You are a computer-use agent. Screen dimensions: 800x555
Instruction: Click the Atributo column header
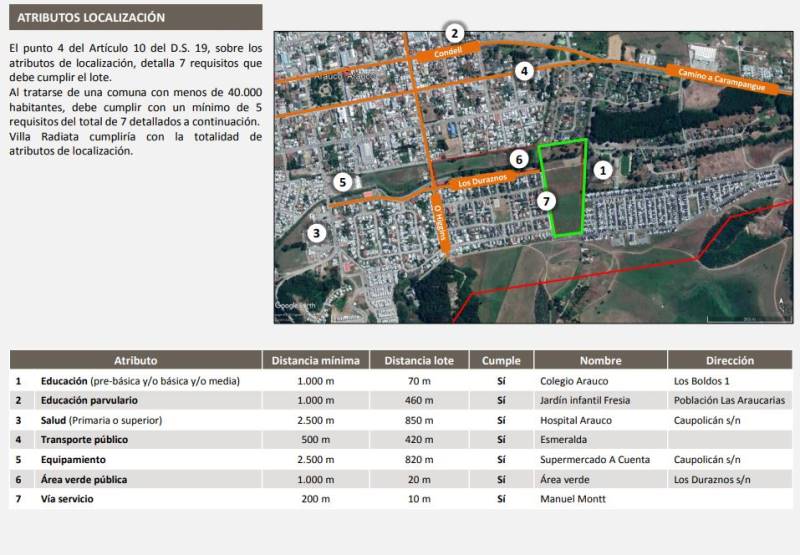pyautogui.click(x=136, y=361)
